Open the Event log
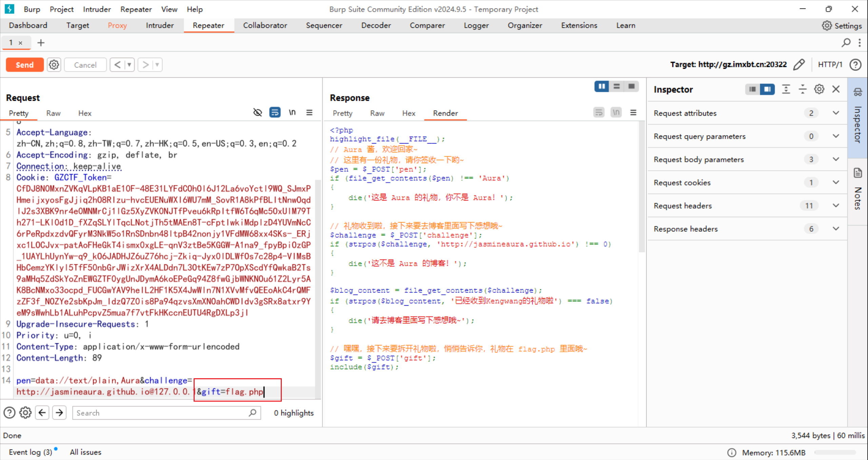 tap(31, 452)
